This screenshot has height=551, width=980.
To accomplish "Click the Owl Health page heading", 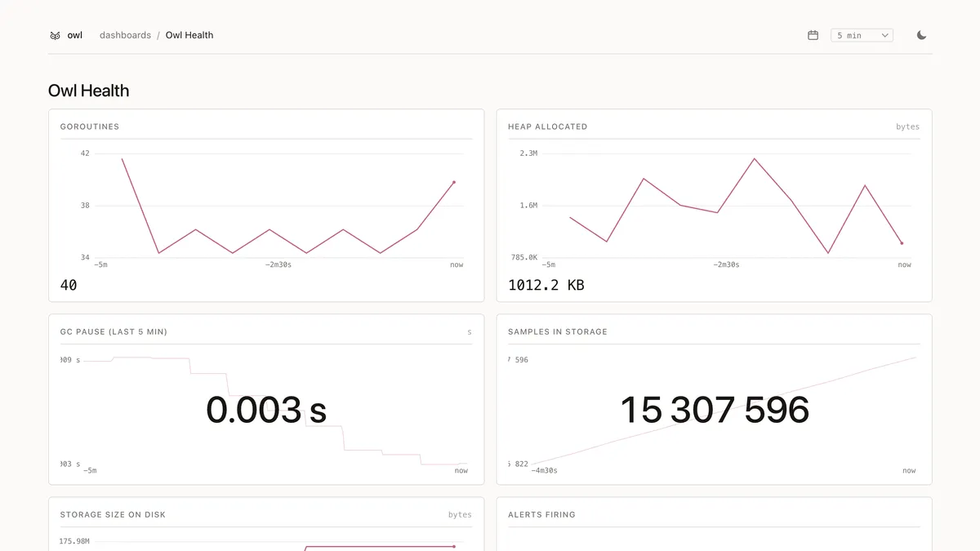I will coord(89,91).
